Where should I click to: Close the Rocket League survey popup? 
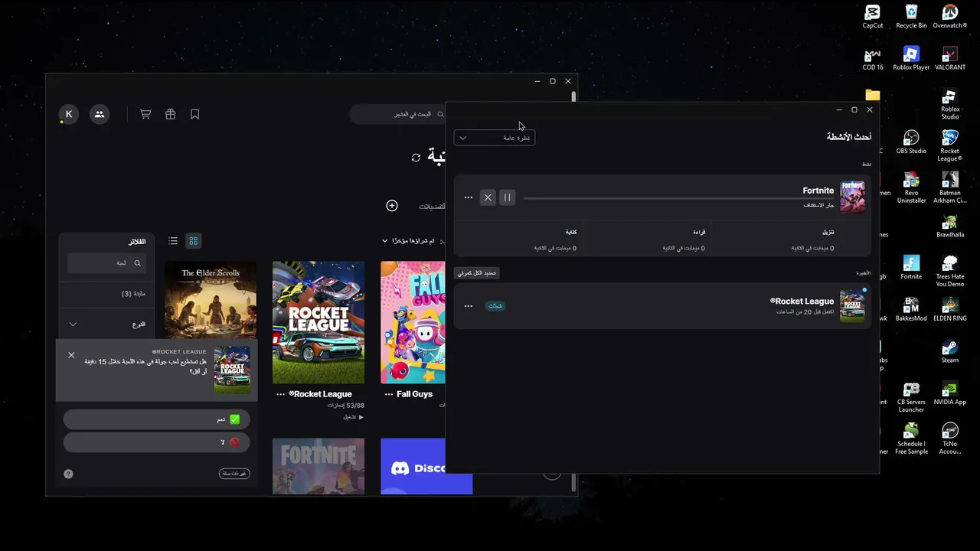click(x=71, y=355)
